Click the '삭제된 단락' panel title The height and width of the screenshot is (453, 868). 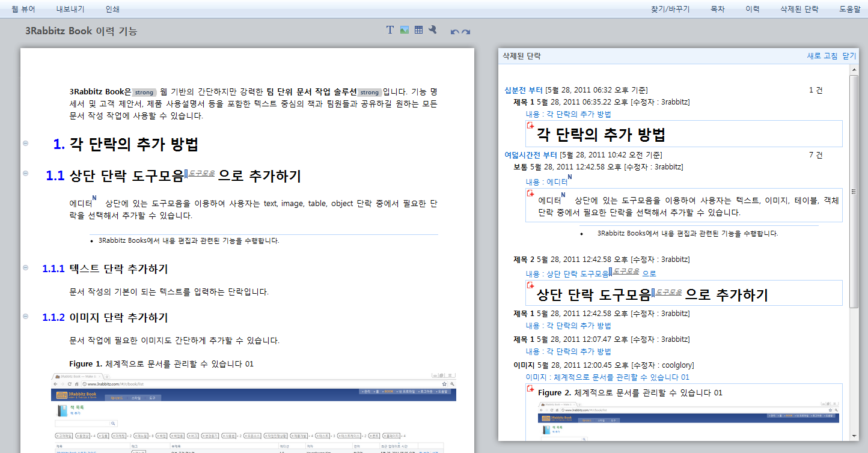522,56
